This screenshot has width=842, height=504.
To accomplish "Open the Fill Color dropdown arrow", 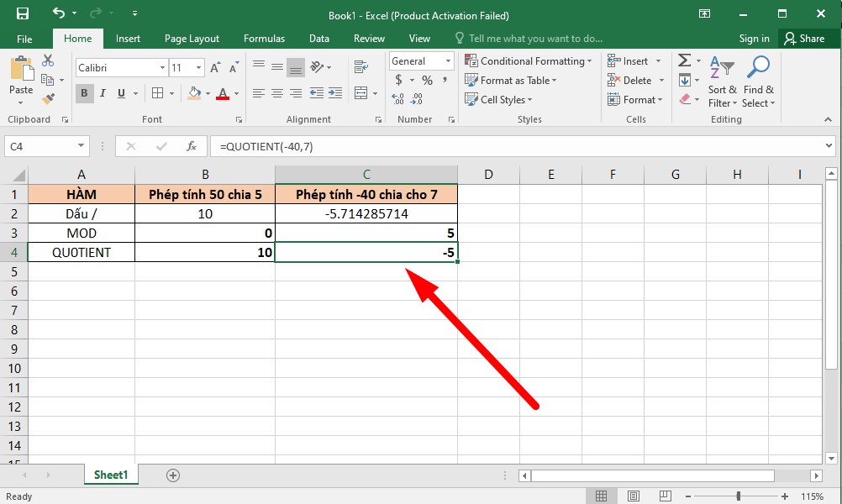I will coord(207,92).
